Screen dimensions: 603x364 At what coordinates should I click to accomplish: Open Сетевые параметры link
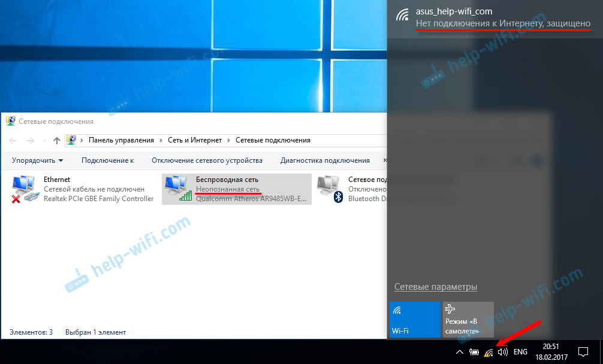pyautogui.click(x=436, y=287)
